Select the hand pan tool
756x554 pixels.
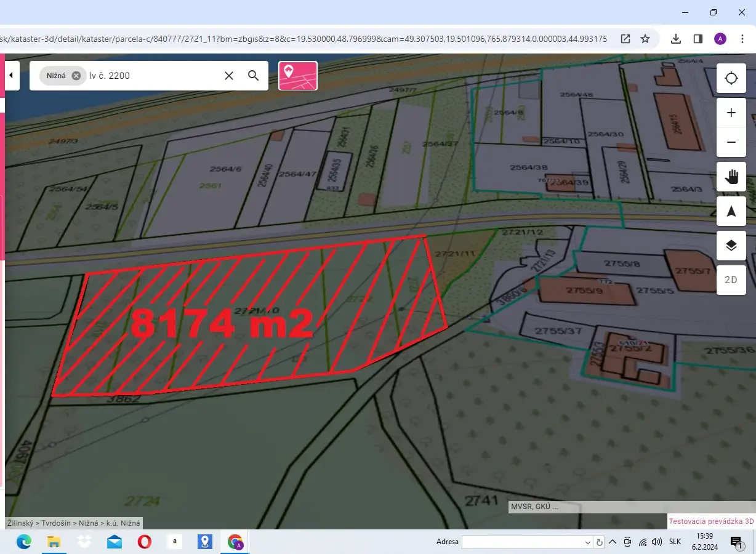point(731,177)
